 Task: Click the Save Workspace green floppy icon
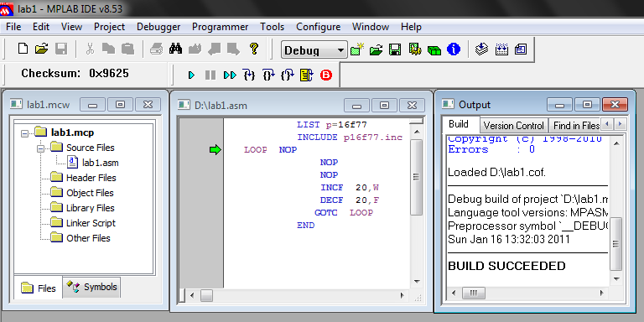[x=395, y=50]
